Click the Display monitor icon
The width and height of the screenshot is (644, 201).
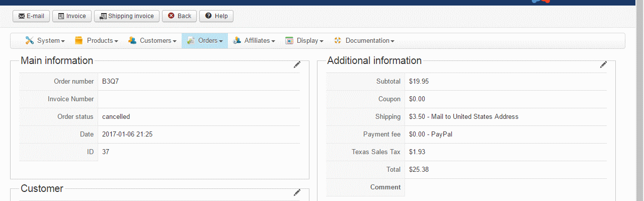(x=289, y=40)
